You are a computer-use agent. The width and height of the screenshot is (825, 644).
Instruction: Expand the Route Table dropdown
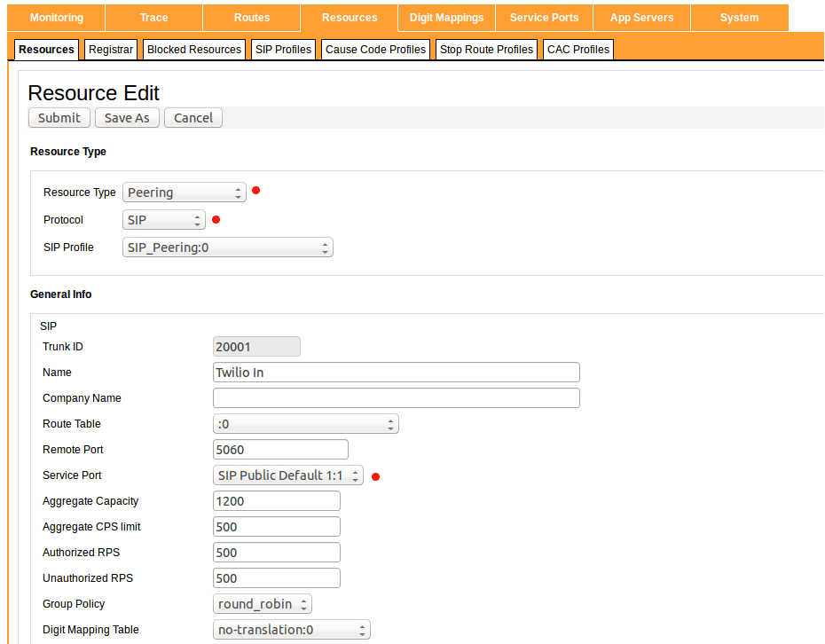(x=305, y=423)
